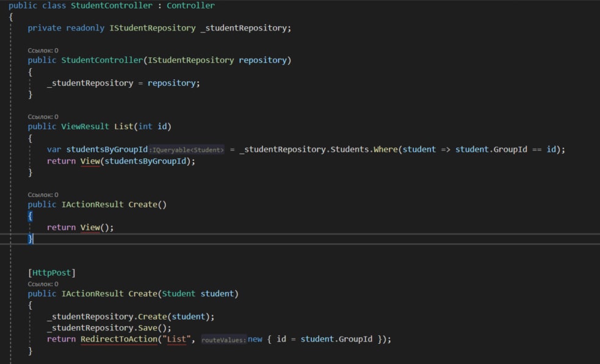This screenshot has height=364, width=600.
Task: Click the IQueryable<Student> inline type hint
Action: point(187,150)
